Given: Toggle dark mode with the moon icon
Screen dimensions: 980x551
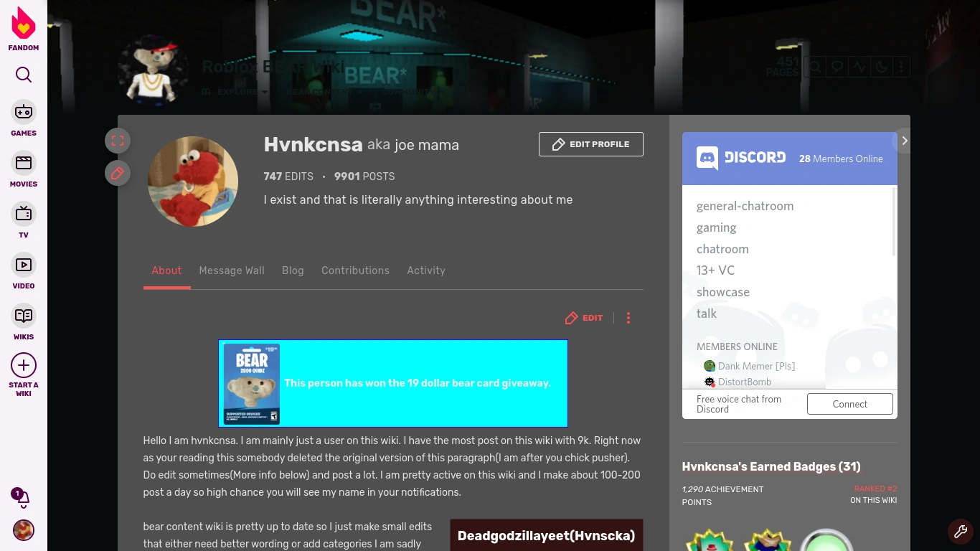Looking at the screenshot, I should pos(880,66).
